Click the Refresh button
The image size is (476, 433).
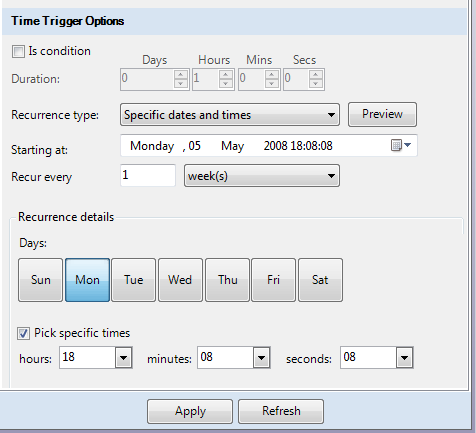[281, 411]
